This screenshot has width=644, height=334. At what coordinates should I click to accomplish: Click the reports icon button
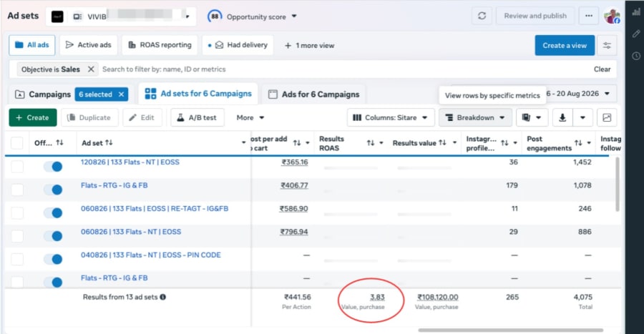tap(532, 118)
